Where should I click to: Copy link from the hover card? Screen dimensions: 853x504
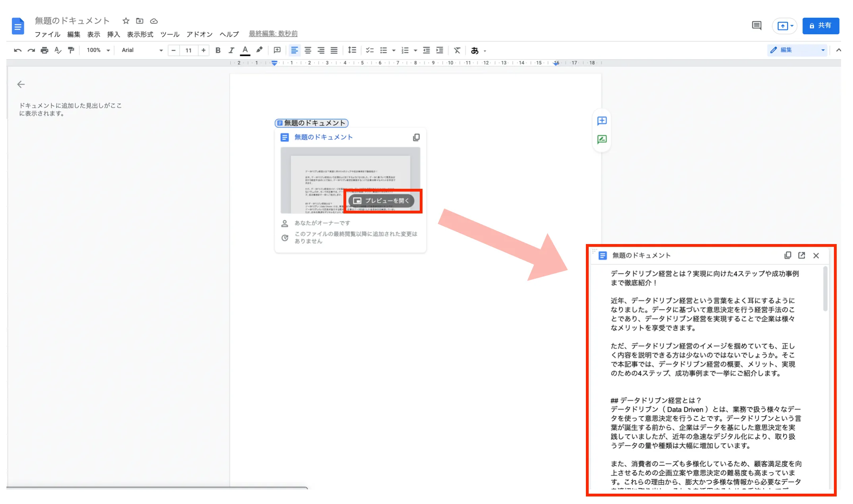pyautogui.click(x=416, y=137)
